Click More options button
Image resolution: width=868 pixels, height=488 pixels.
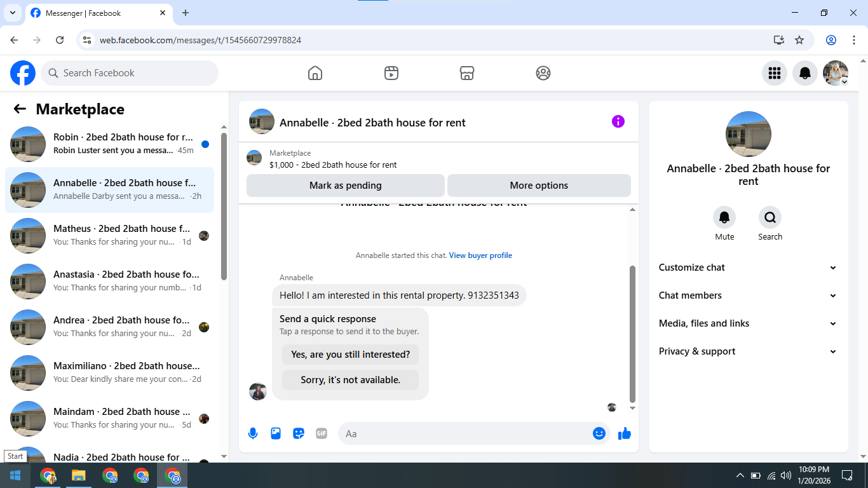pos(539,186)
